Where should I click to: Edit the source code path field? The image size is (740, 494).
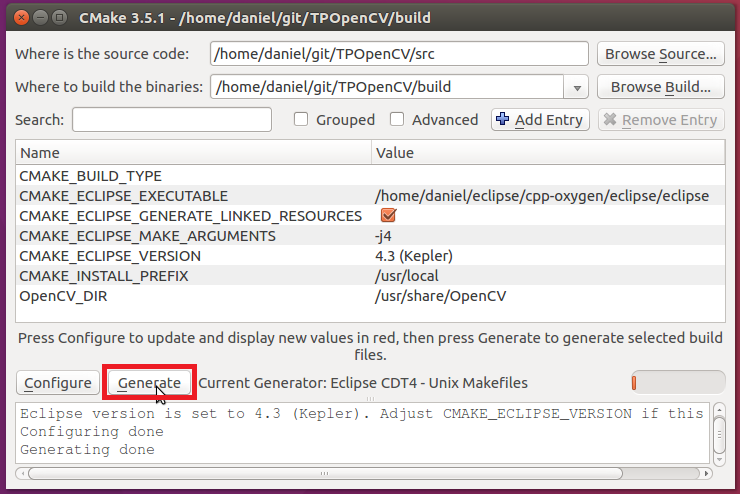tap(399, 54)
